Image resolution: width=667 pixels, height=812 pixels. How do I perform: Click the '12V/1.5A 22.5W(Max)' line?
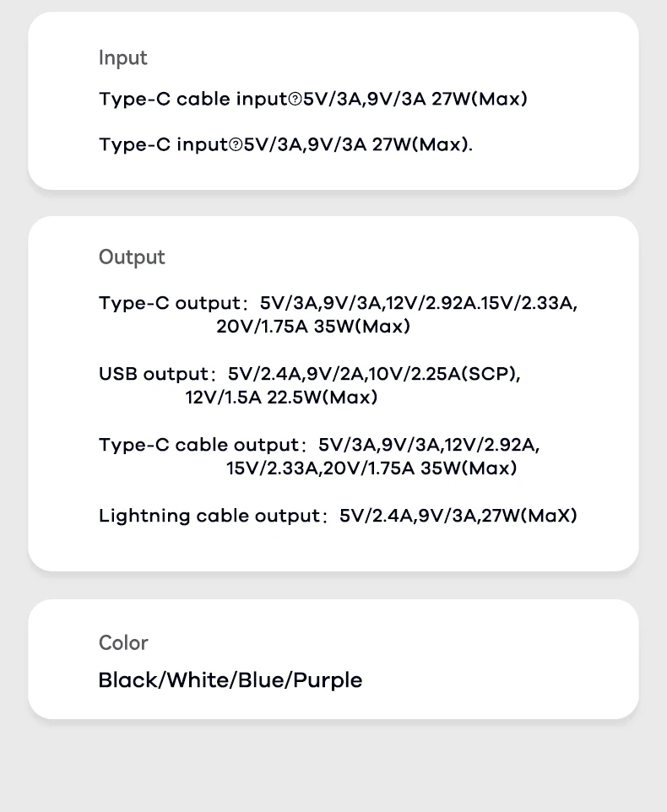click(x=281, y=398)
